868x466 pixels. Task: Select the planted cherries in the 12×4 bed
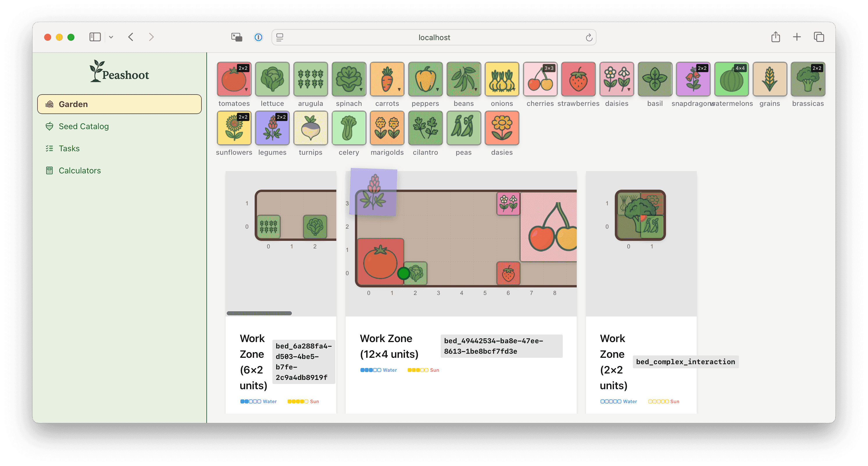pos(549,227)
